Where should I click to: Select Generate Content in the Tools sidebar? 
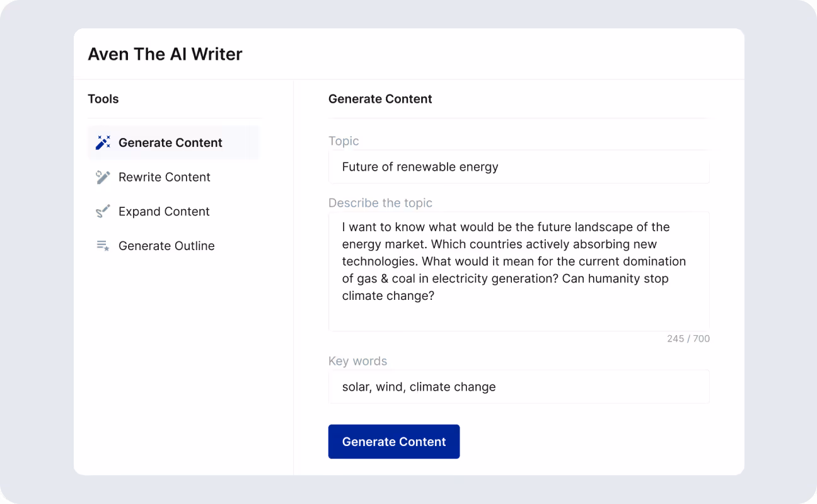[170, 142]
